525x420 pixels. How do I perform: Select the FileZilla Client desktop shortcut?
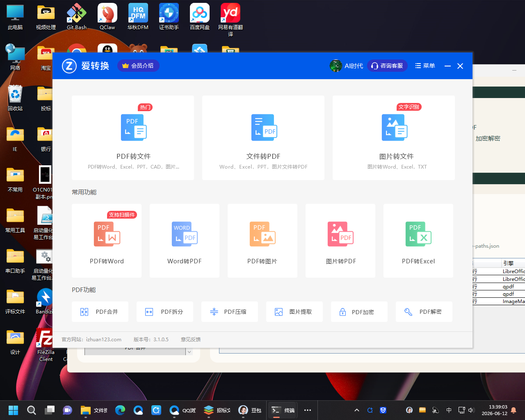click(x=46, y=345)
